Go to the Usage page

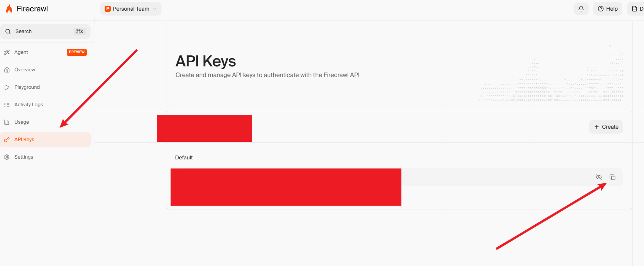22,122
